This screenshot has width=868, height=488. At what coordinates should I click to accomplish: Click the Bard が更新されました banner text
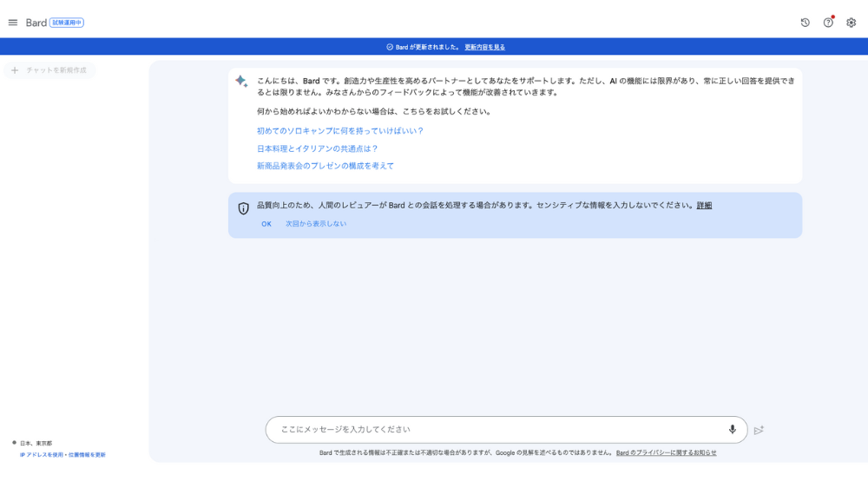[427, 47]
